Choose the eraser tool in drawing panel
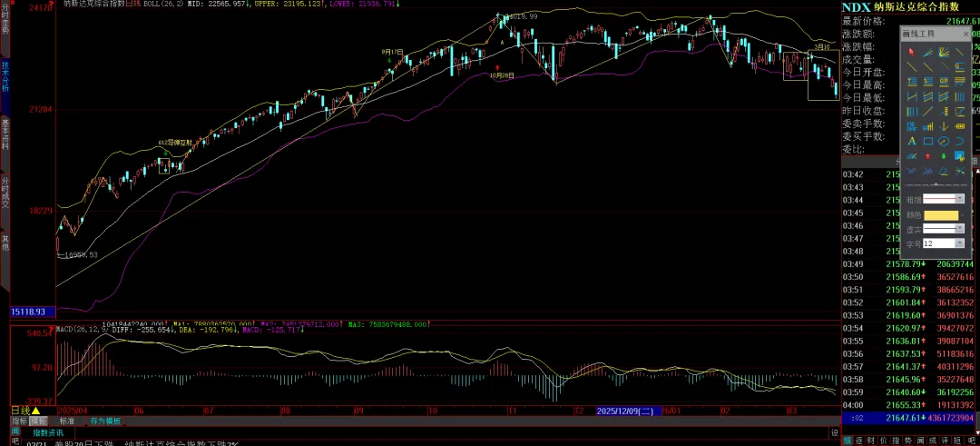Screen dimensions: 980x446 click(944, 171)
